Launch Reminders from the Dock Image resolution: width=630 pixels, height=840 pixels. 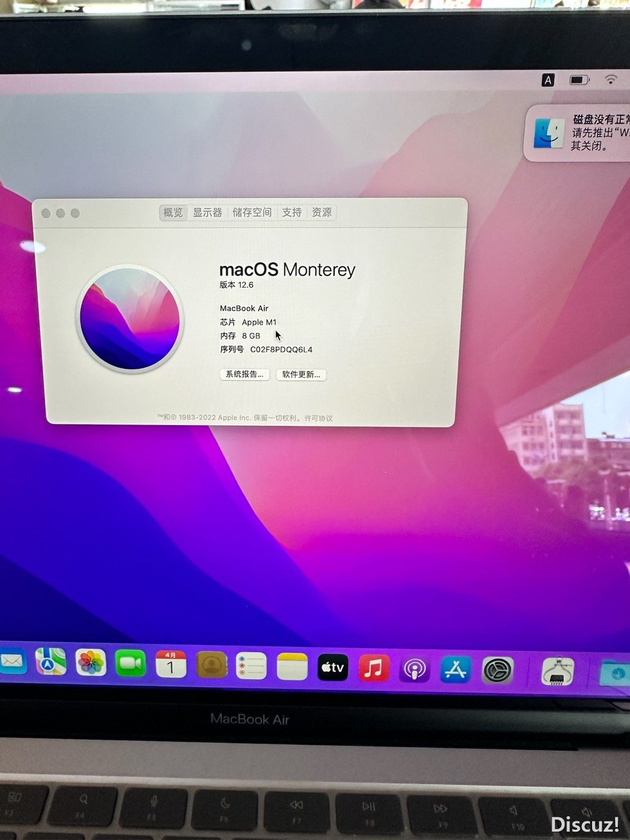click(251, 666)
